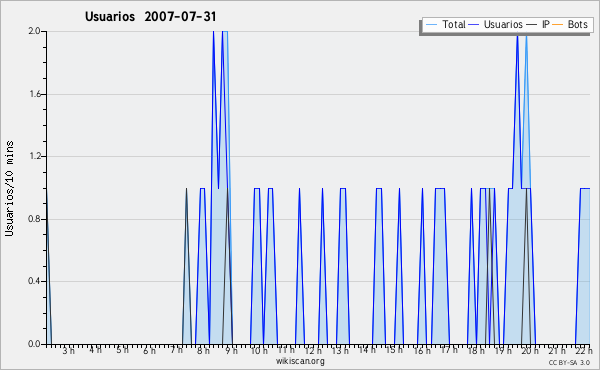The image size is (600, 370).
Task: Click the '0.8' y-axis value
Action: tap(34, 219)
